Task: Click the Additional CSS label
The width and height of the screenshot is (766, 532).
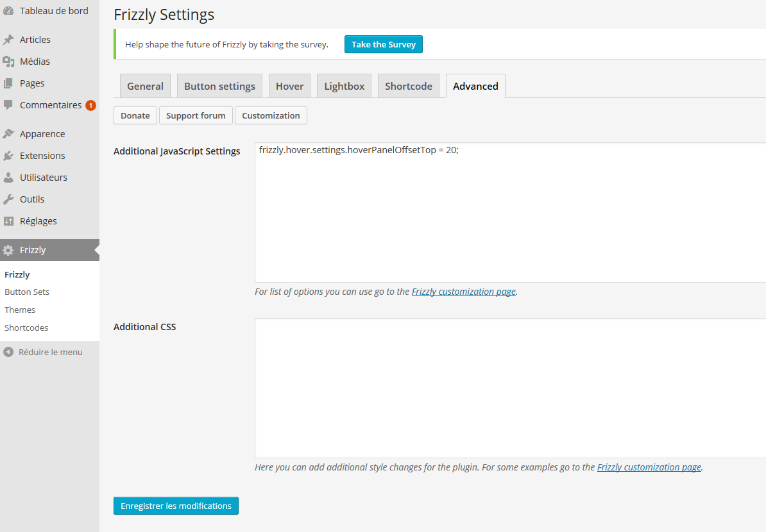Action: point(144,327)
